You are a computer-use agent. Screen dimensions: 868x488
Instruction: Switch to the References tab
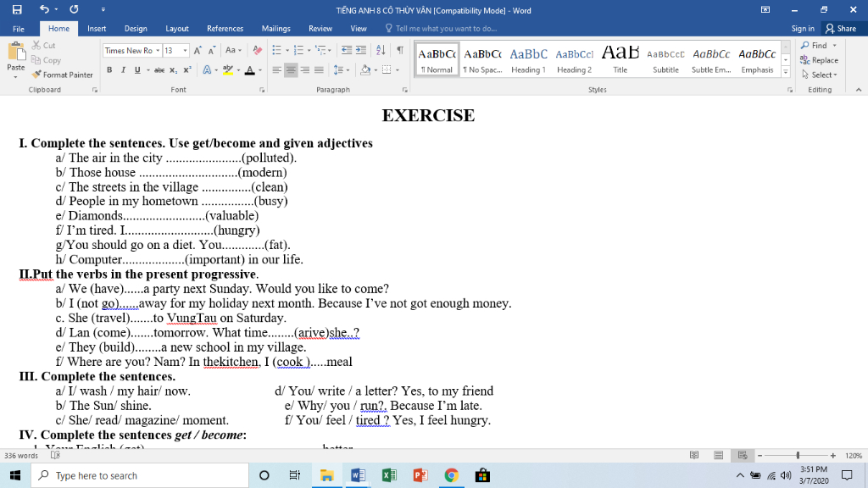(225, 29)
